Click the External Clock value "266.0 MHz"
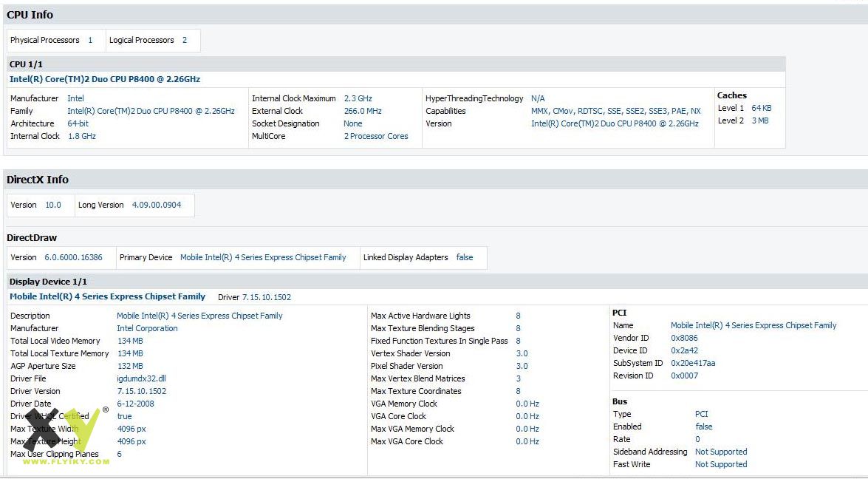 point(363,112)
